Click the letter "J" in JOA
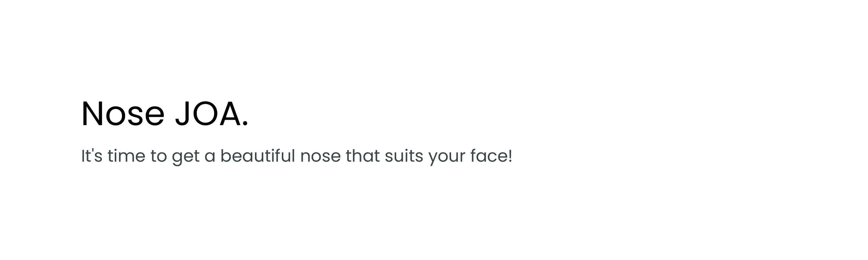The height and width of the screenshot is (260, 868). click(x=182, y=114)
